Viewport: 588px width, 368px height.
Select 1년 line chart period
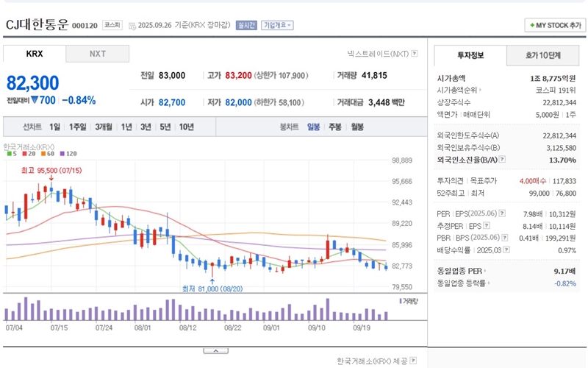coord(126,127)
